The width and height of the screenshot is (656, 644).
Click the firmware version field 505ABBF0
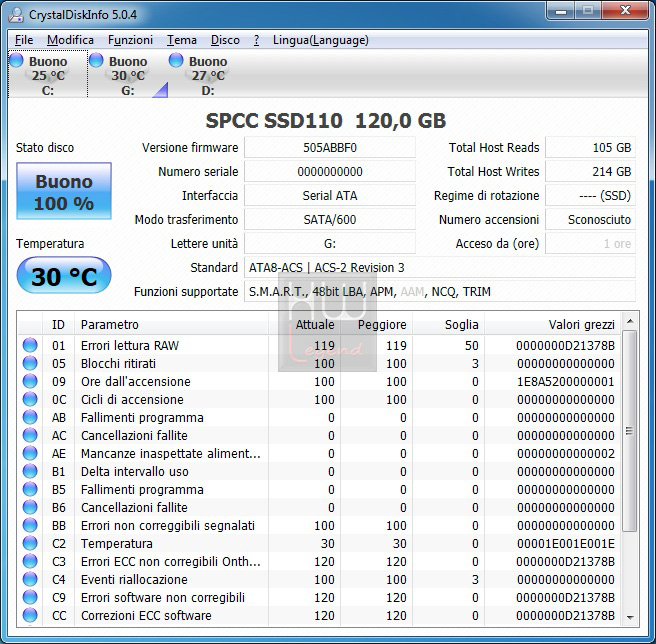click(x=330, y=148)
